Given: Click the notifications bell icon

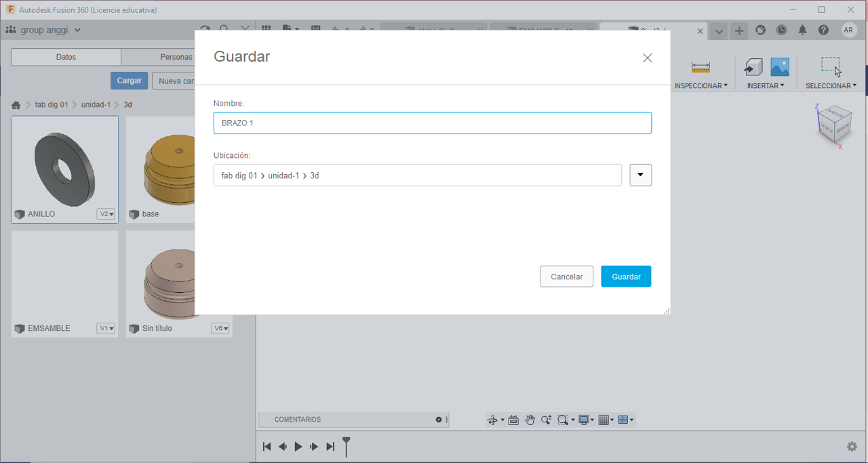Looking at the screenshot, I should 802,31.
